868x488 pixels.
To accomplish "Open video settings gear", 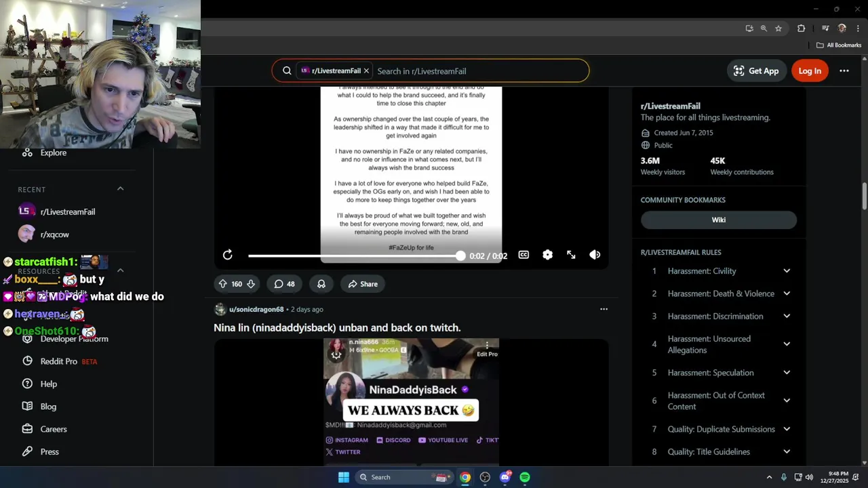I will pos(547,255).
